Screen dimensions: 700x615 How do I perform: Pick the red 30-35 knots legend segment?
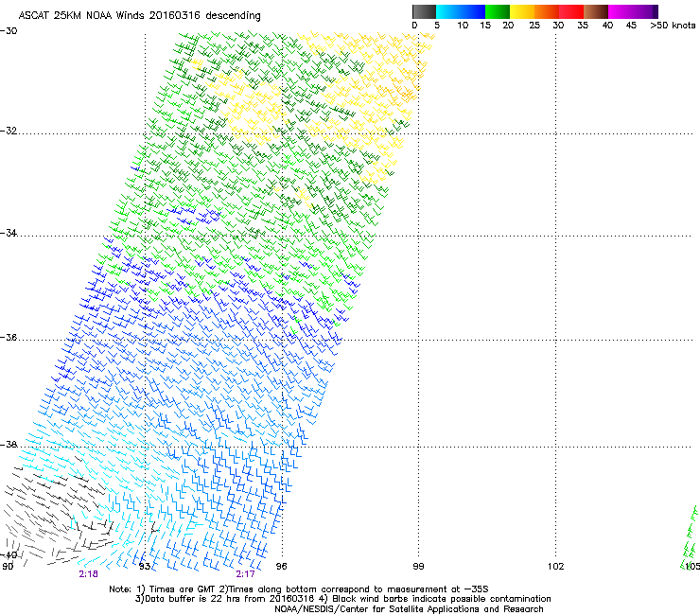coord(571,11)
